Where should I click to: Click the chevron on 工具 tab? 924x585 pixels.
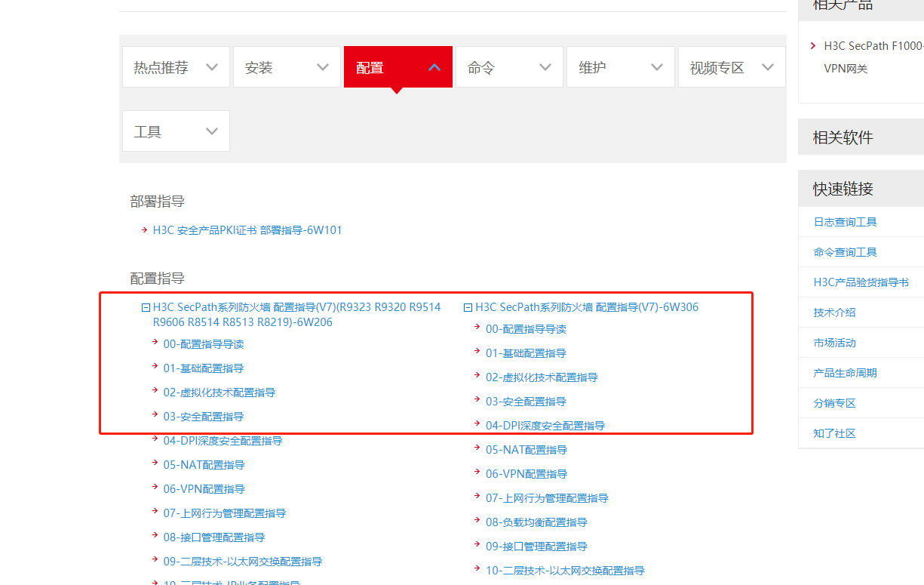pyautogui.click(x=212, y=131)
